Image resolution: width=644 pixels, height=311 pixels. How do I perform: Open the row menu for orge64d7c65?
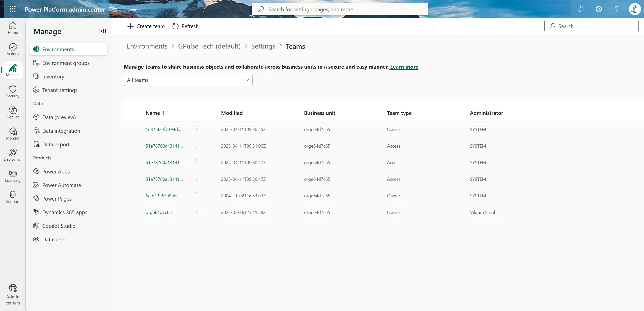(x=197, y=212)
